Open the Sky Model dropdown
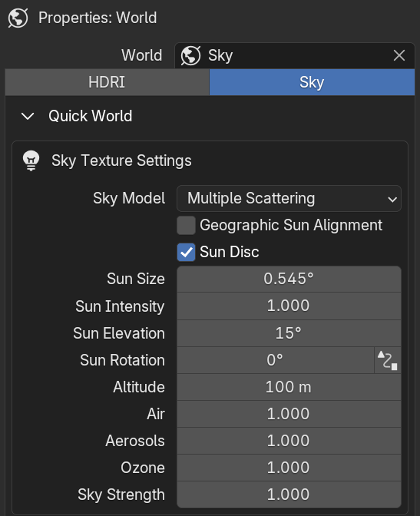 click(289, 198)
